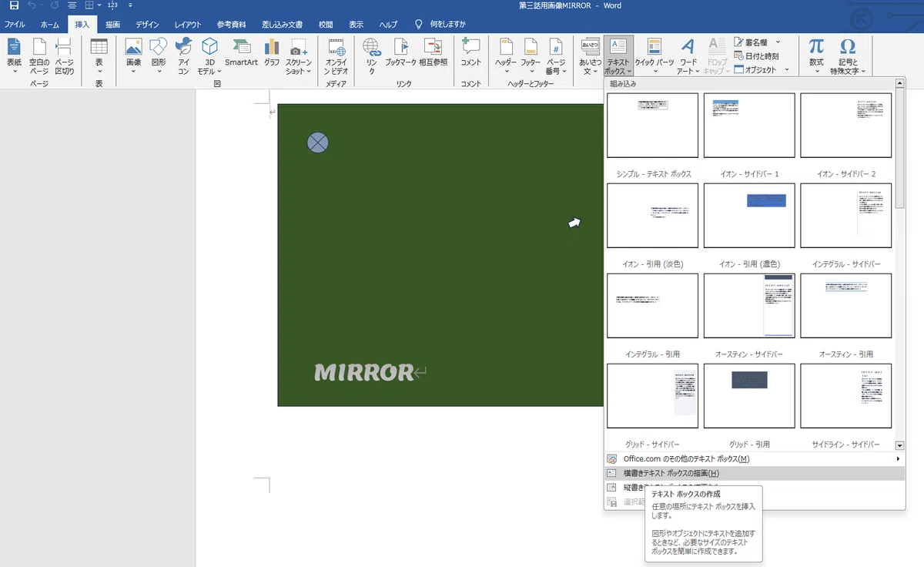Expand the 記号と特殊文字 dropdown
This screenshot has width=924, height=567.
tap(848, 56)
